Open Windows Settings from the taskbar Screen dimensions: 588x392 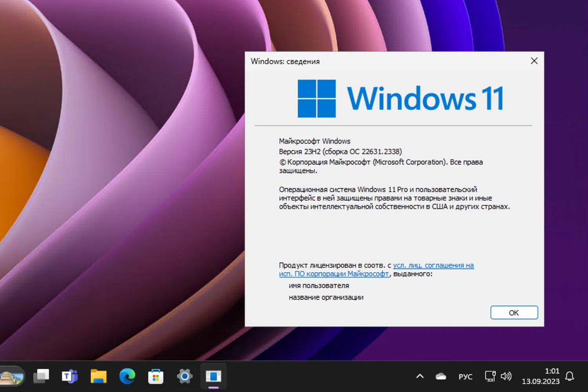pyautogui.click(x=184, y=376)
